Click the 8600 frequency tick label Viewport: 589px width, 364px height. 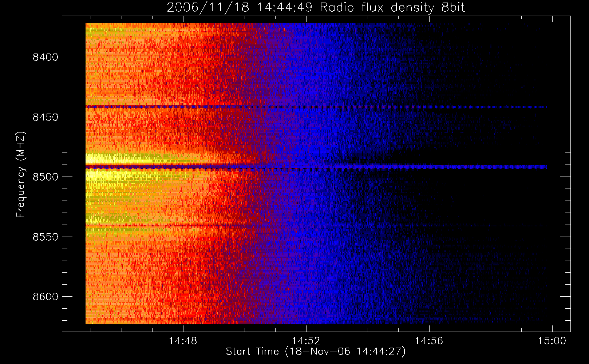coord(46,297)
